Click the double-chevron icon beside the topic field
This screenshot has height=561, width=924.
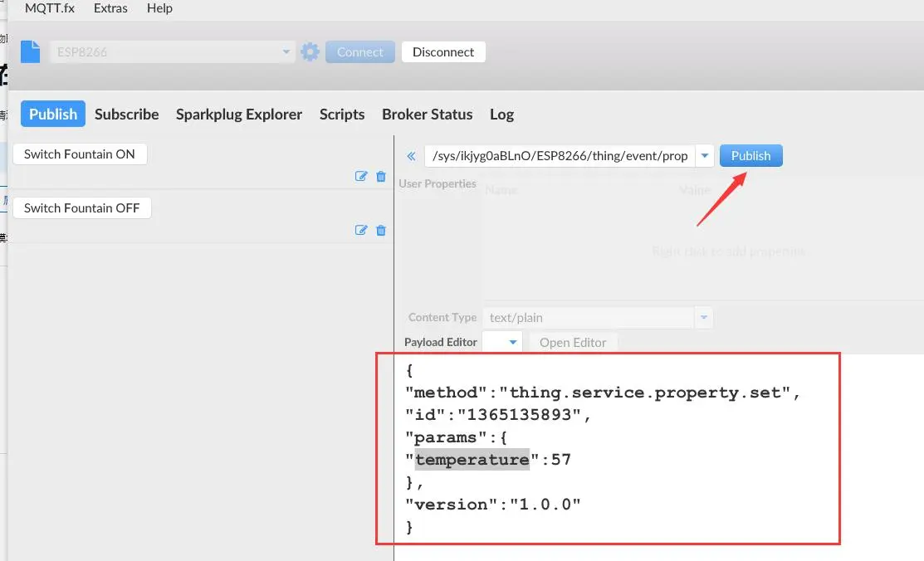(x=411, y=156)
